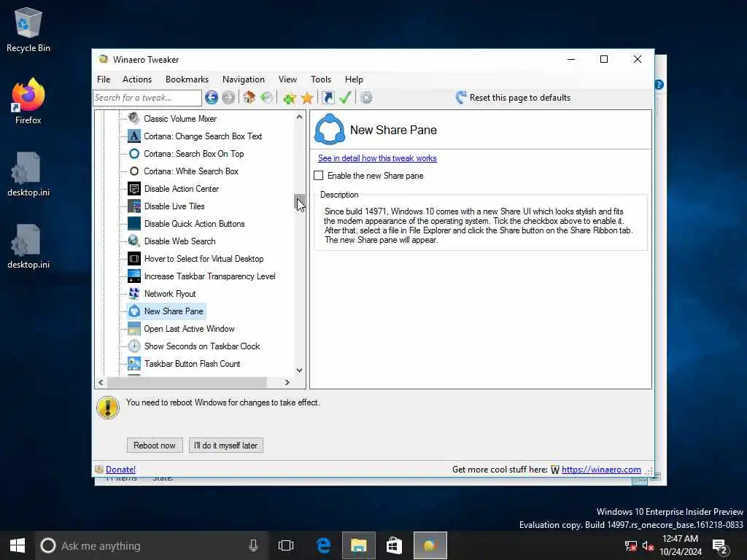Select Open Last Active Window
This screenshot has height=560, width=747.
click(x=189, y=329)
